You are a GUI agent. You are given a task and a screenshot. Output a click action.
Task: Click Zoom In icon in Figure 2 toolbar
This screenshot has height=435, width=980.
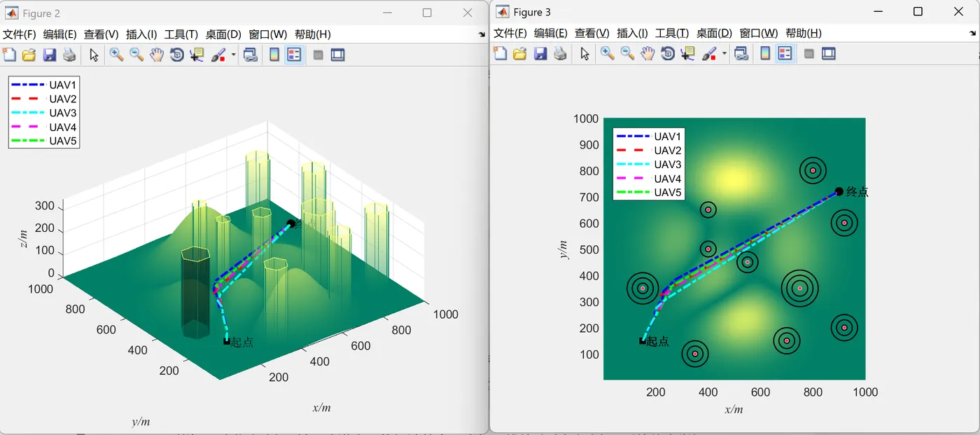(x=116, y=55)
